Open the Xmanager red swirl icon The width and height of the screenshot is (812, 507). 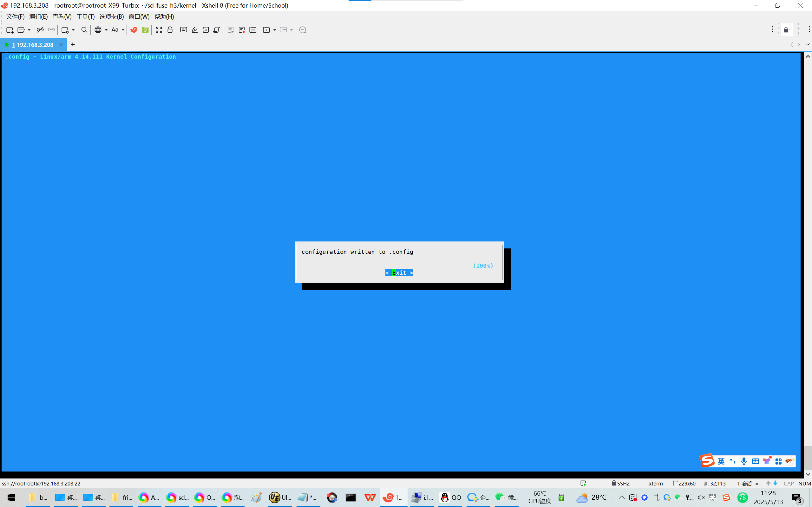(134, 30)
